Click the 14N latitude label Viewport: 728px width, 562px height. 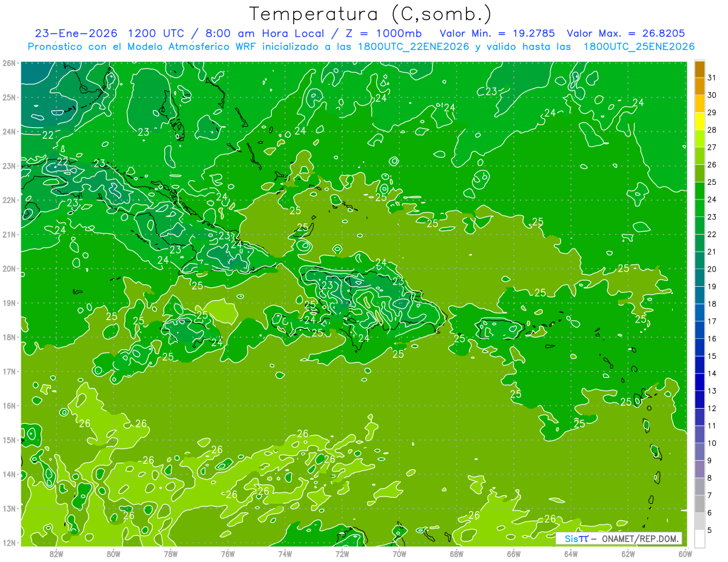pyautogui.click(x=8, y=474)
